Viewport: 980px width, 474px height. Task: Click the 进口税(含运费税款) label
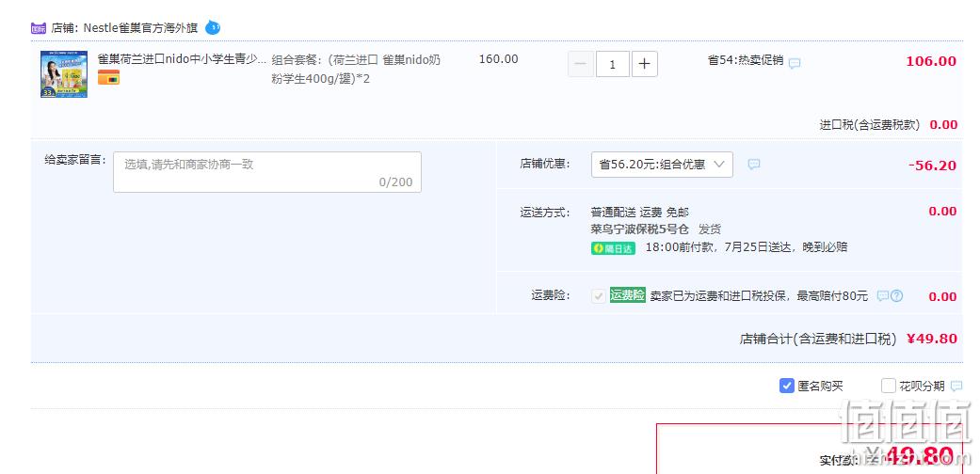[870, 125]
